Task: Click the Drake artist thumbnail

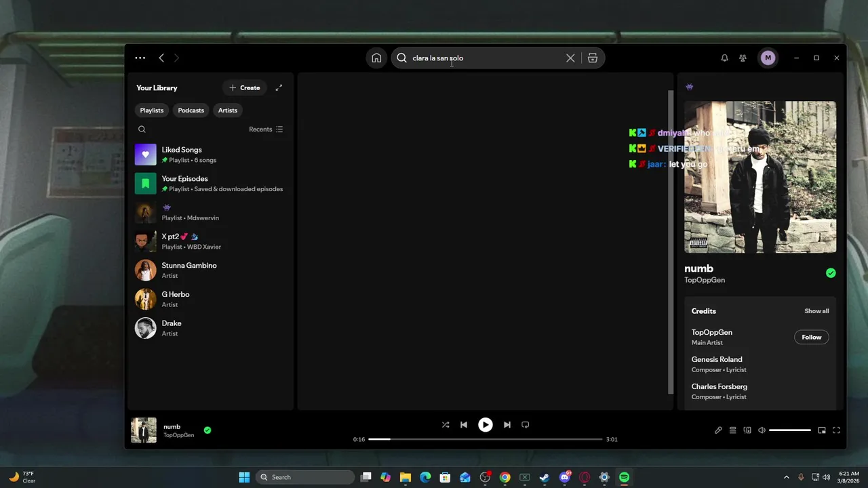Action: 145,328
